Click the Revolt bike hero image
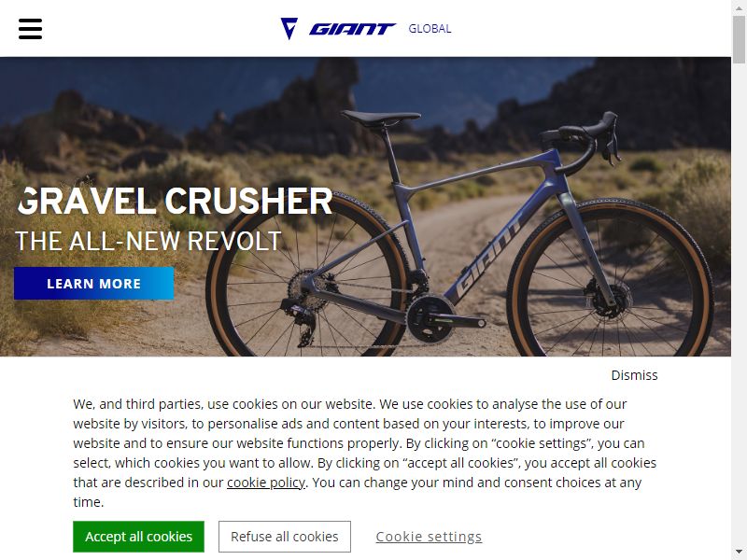This screenshot has width=747, height=560. coord(365,206)
